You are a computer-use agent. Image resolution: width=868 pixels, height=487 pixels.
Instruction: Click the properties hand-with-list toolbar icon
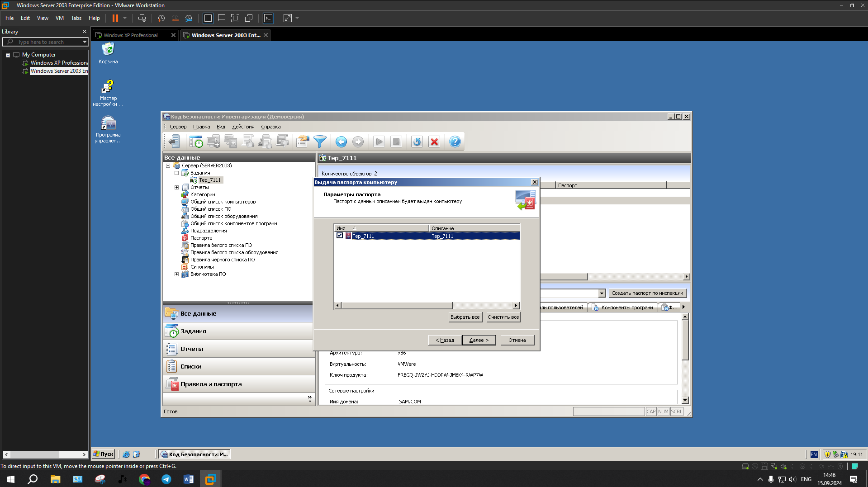pos(303,142)
